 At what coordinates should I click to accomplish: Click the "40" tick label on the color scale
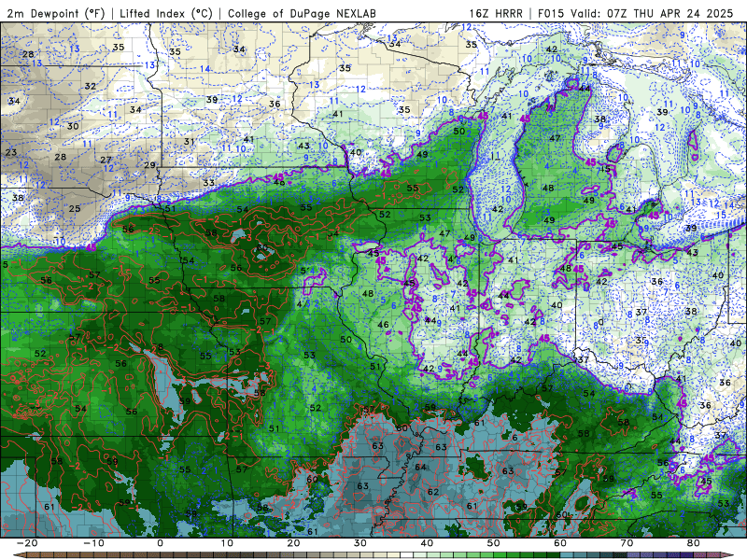pos(427,543)
